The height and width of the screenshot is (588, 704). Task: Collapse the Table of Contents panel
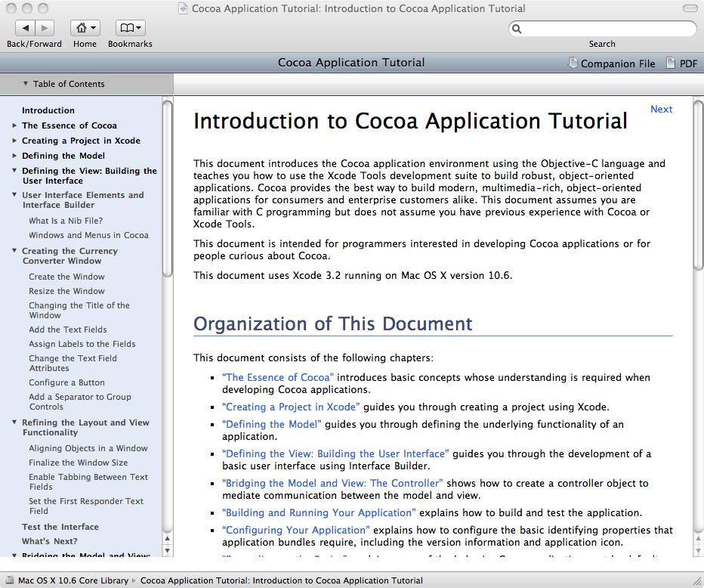point(26,84)
